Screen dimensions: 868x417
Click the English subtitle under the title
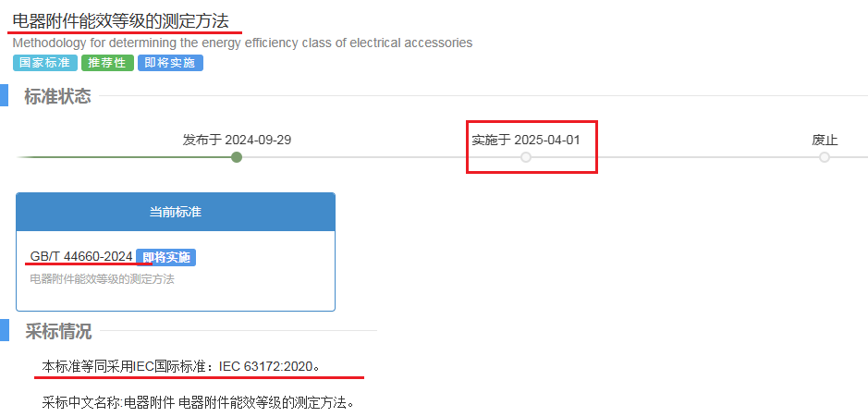click(x=242, y=43)
